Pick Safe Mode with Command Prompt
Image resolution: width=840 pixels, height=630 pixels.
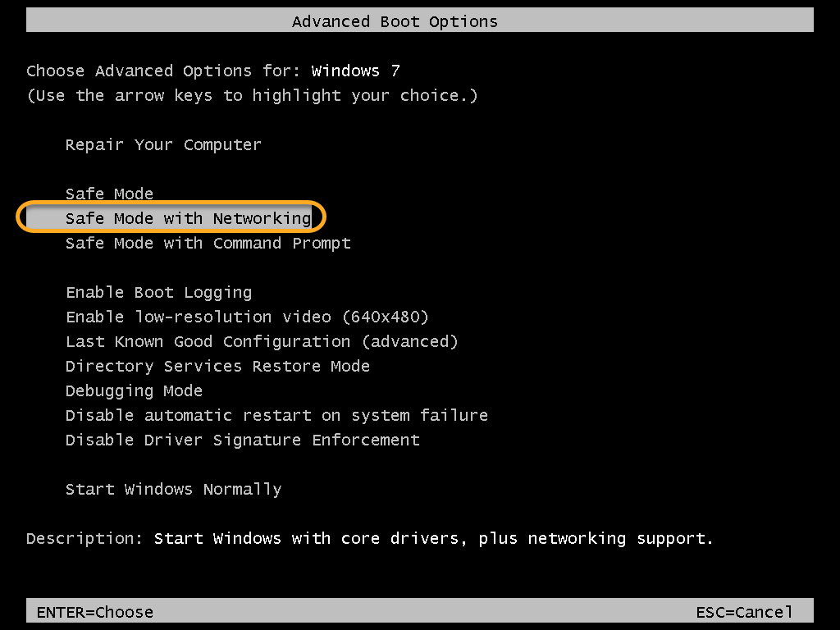(208, 243)
